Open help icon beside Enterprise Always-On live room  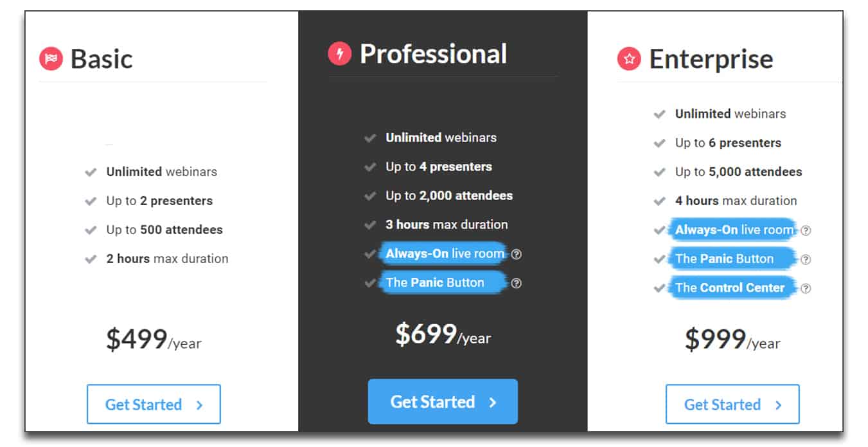pyautogui.click(x=806, y=230)
